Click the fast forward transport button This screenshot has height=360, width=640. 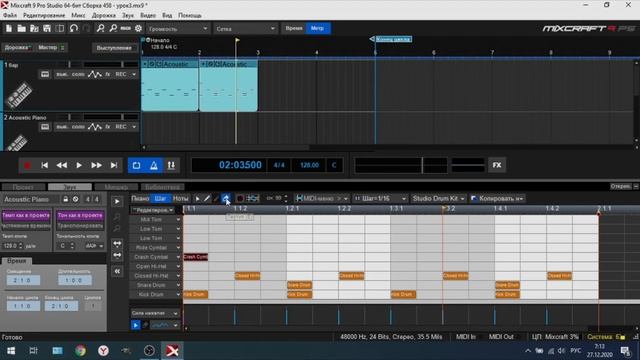pyautogui.click(x=96, y=165)
